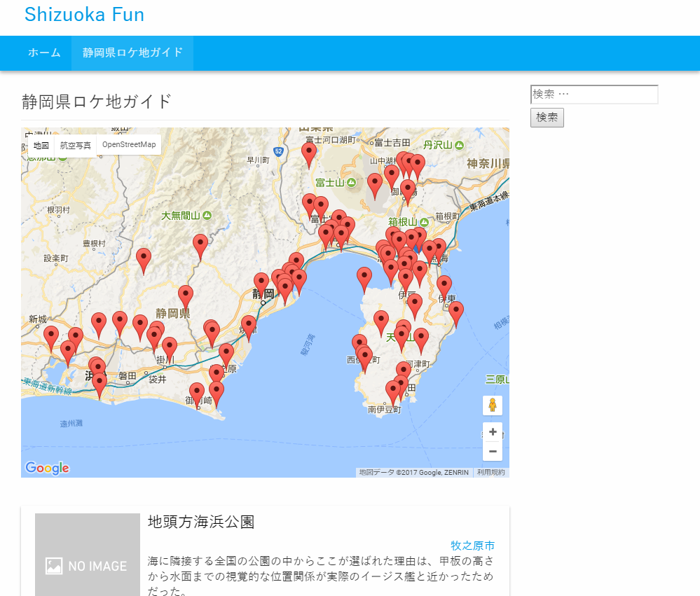Focus the 検索 search text field
700x596 pixels.
[x=594, y=95]
